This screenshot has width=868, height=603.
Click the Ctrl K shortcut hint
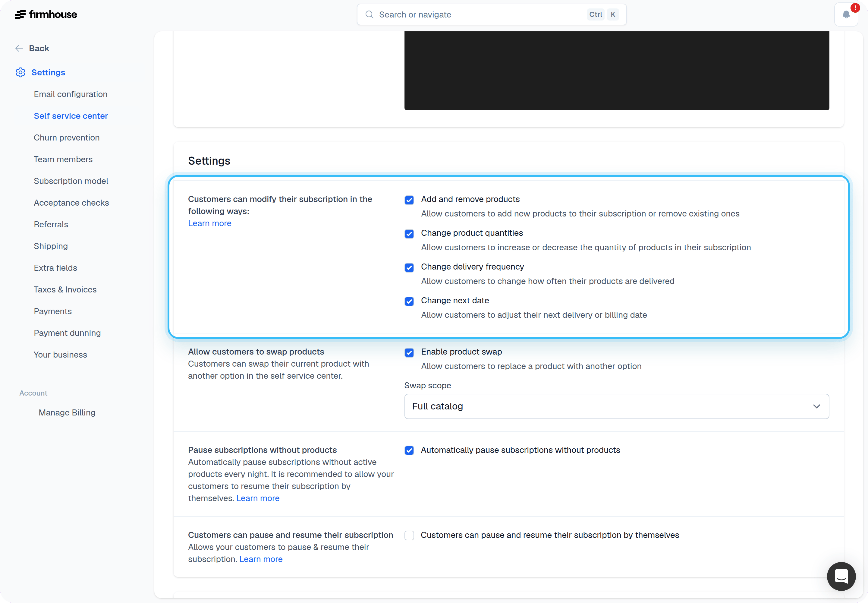603,14
